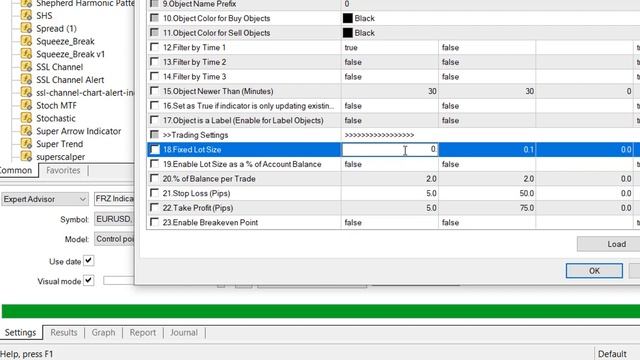The height and width of the screenshot is (360, 640).
Task: Tick the 14.Filter by Time 3 checkbox
Action: coord(154,76)
